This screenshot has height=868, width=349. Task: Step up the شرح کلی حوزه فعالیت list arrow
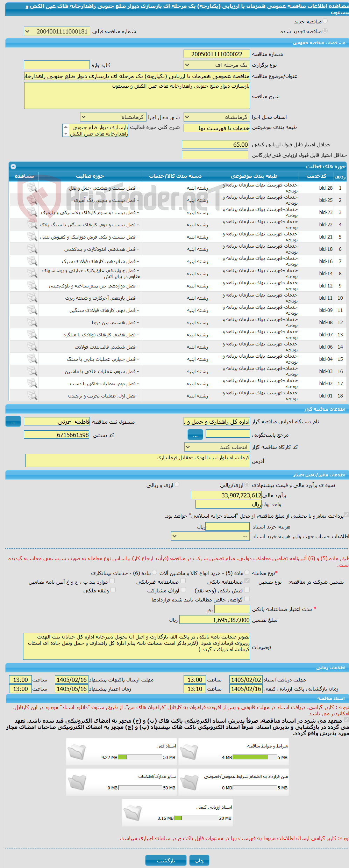pyautogui.click(x=66, y=127)
